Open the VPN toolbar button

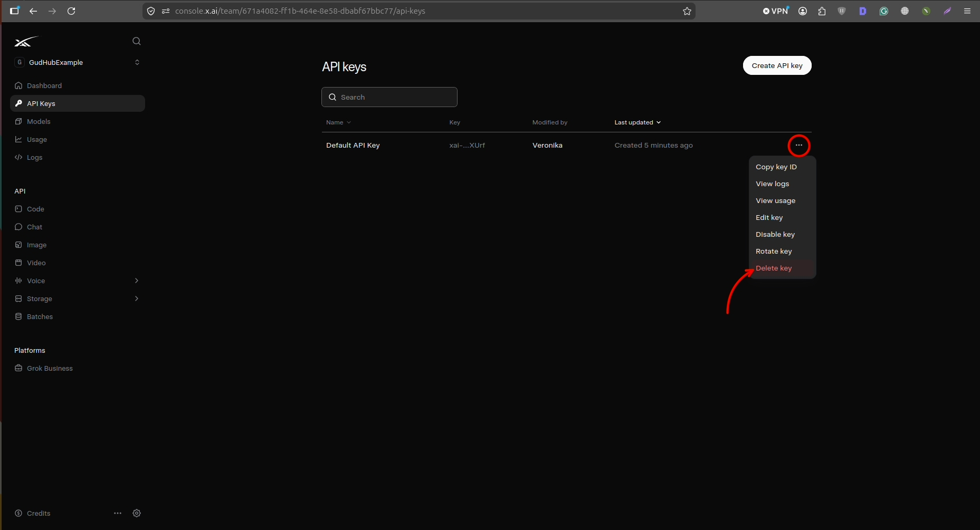tap(776, 11)
